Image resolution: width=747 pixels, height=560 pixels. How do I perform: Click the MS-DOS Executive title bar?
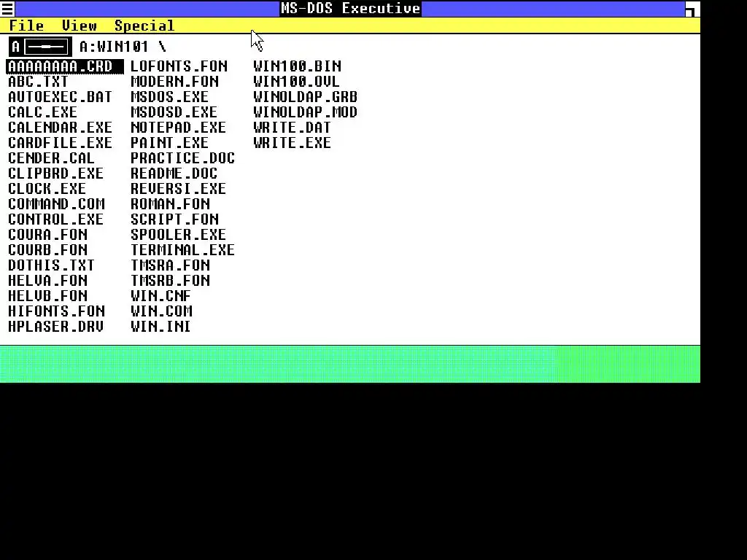pyautogui.click(x=350, y=9)
